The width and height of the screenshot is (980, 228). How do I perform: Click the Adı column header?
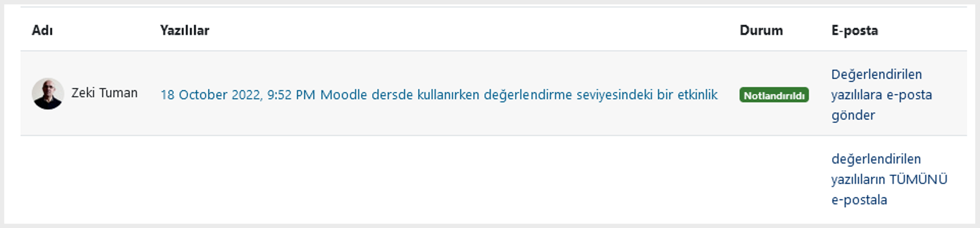(x=42, y=31)
